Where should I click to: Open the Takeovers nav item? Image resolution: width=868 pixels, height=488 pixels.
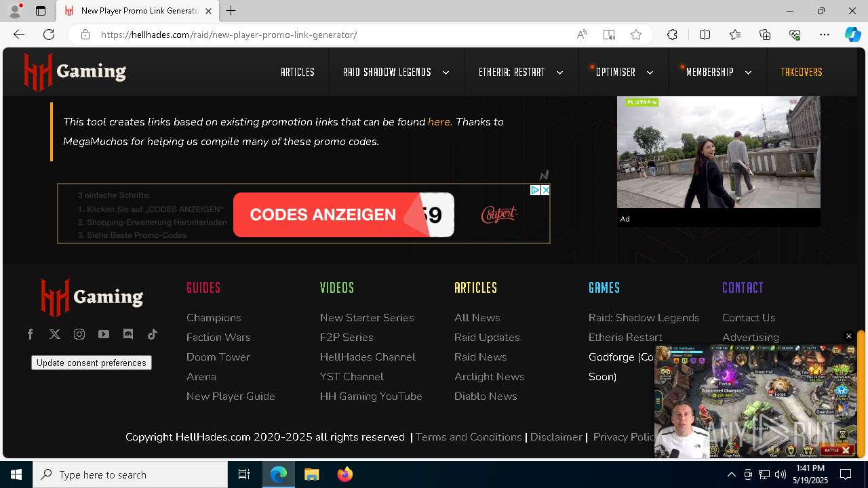tap(802, 72)
